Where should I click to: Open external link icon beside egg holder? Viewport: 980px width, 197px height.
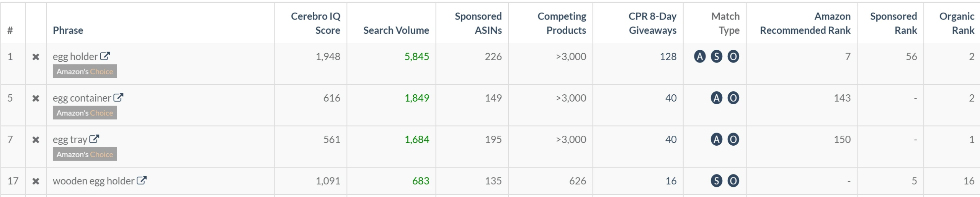click(x=105, y=56)
